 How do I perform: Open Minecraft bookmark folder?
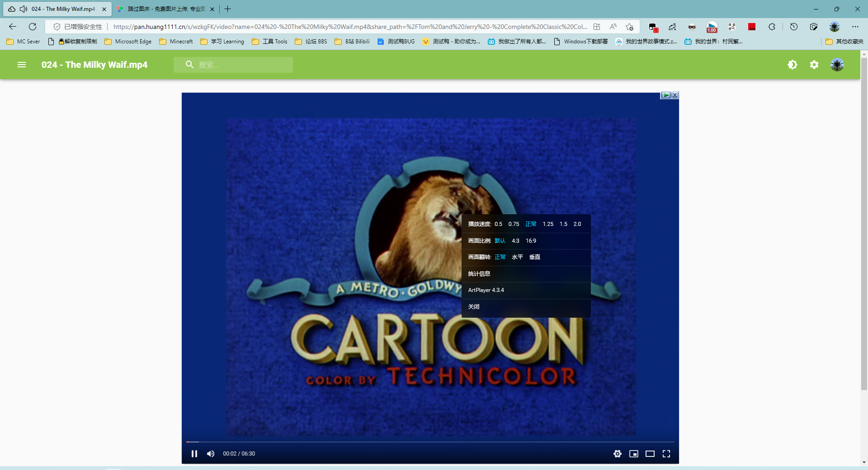click(176, 42)
